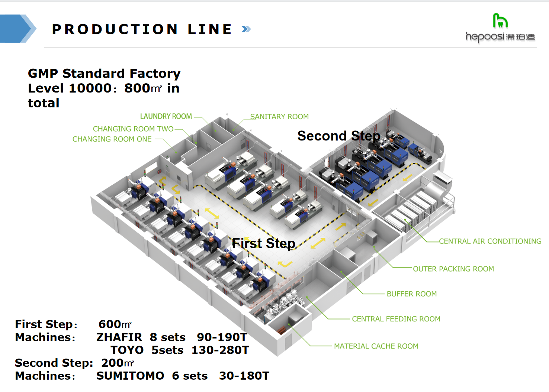The height and width of the screenshot is (392, 549).
Task: Click the PRODUCTION LINE heading
Action: [142, 29]
